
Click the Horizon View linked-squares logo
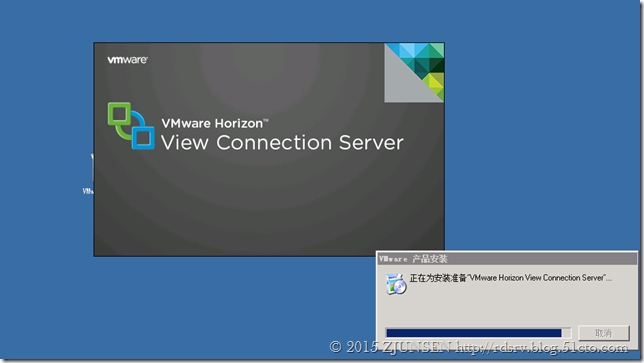coord(131,126)
